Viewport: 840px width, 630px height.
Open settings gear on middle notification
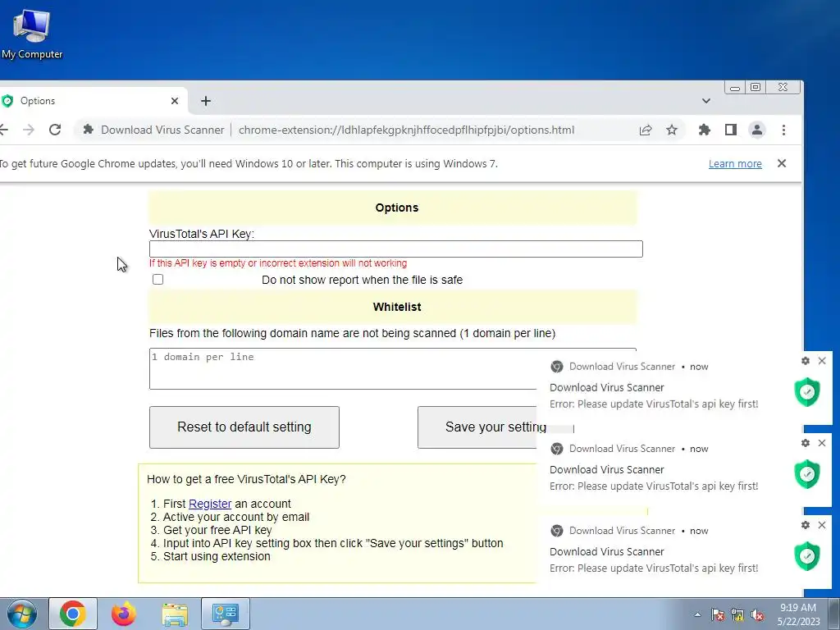click(806, 443)
